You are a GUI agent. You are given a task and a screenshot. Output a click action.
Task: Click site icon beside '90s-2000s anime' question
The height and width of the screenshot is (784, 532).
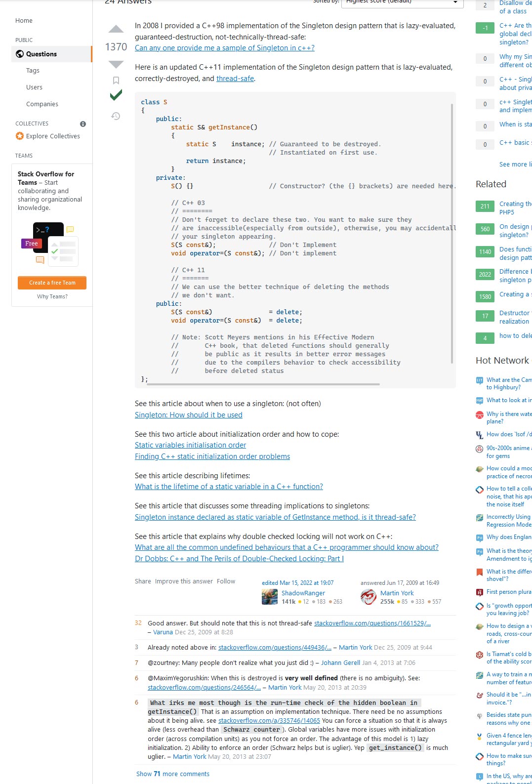479,449
